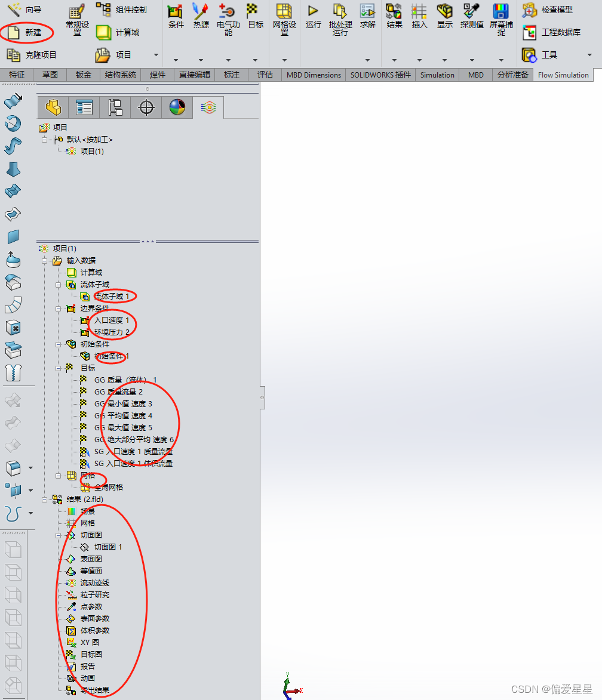Select the 计算域 toolbar button
Image resolution: width=602 pixels, height=700 pixels.
(x=118, y=32)
